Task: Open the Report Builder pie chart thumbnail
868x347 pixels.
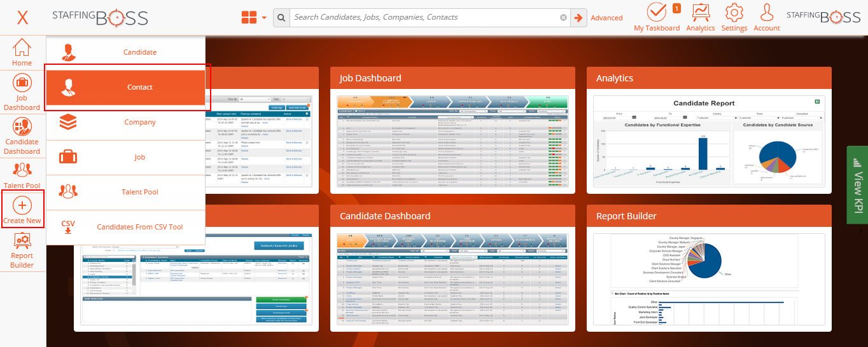Action: point(709,279)
